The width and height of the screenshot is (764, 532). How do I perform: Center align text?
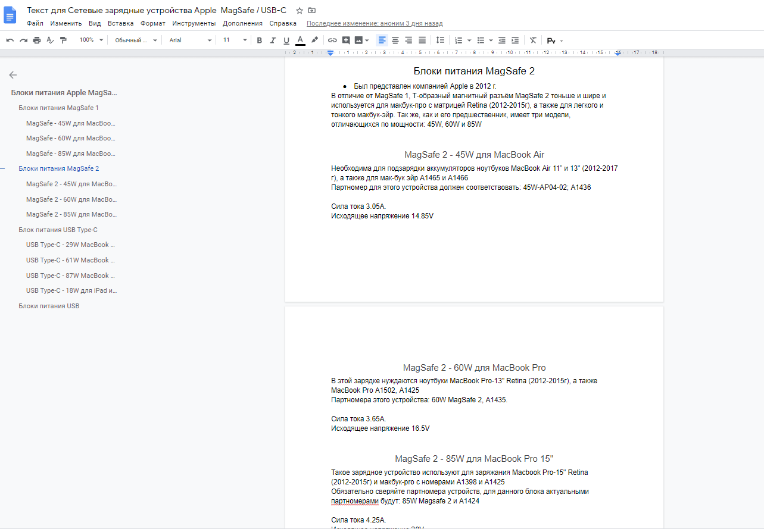[x=395, y=40]
